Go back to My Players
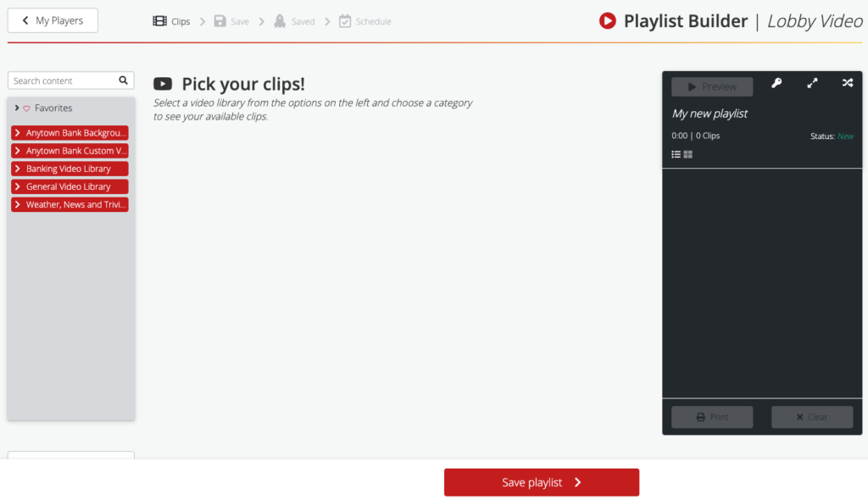Viewport: 868px width, 500px height. click(53, 20)
